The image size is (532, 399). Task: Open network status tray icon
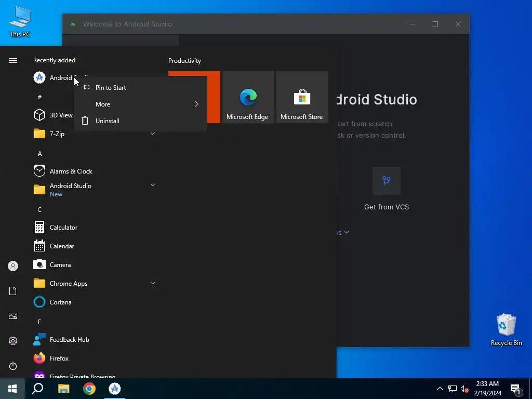coord(453,389)
